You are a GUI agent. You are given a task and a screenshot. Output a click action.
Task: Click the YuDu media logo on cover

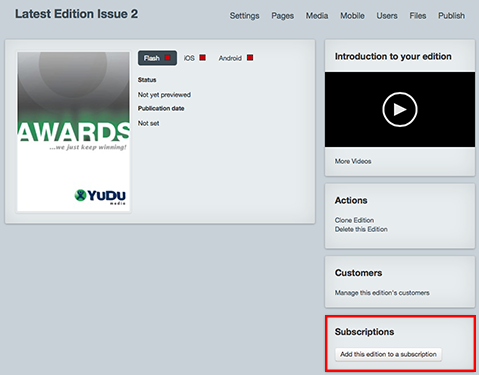[x=100, y=196]
